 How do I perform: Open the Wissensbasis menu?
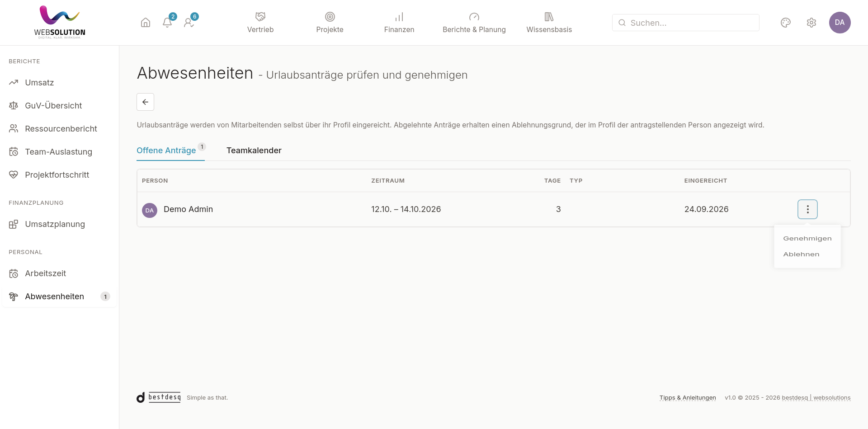[x=549, y=23]
